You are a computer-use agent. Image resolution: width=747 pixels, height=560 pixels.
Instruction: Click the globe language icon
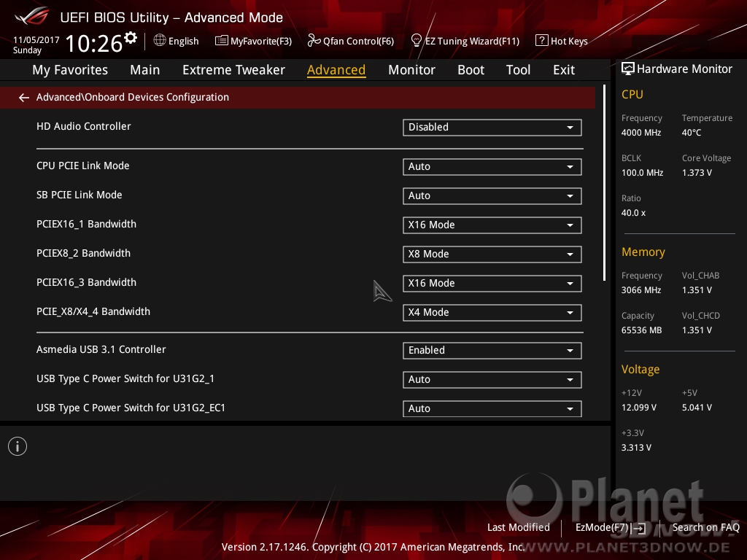pos(160,41)
